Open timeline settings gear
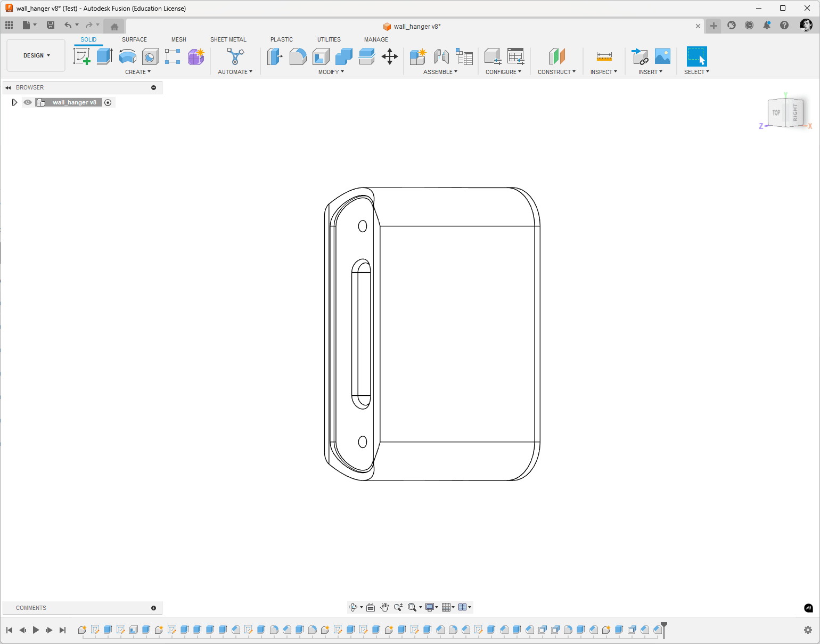The width and height of the screenshot is (820, 644). 808,630
